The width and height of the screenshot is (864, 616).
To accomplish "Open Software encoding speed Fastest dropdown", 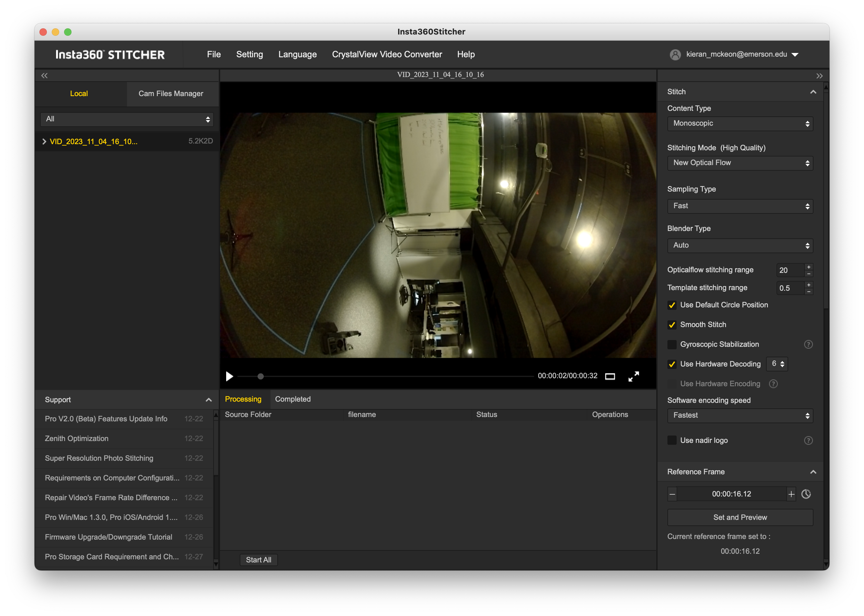I will click(740, 415).
